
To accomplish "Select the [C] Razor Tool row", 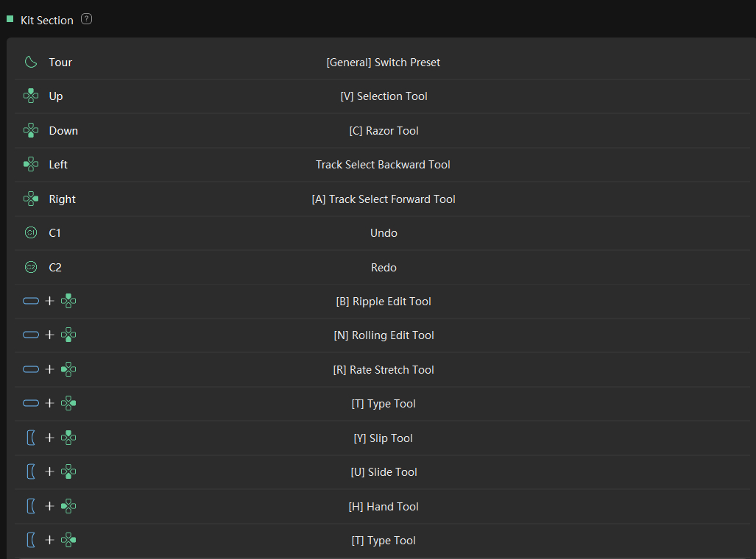I will (x=382, y=131).
